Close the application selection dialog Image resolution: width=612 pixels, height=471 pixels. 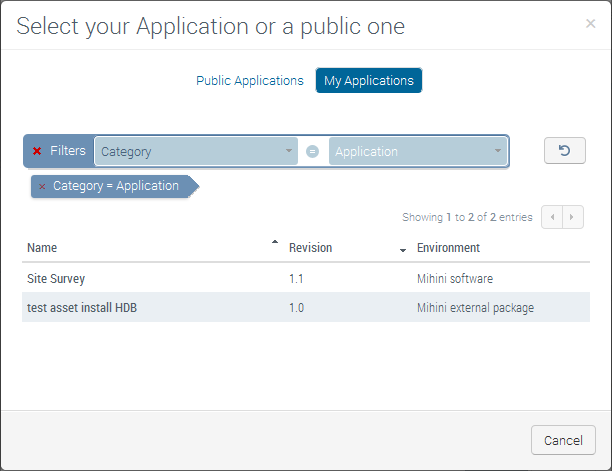pyautogui.click(x=590, y=24)
